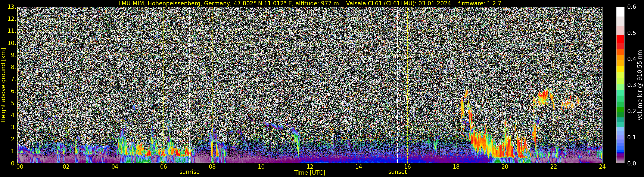Click the 'volume ldr @ 910.55 nm' colorbar title

(640, 85)
